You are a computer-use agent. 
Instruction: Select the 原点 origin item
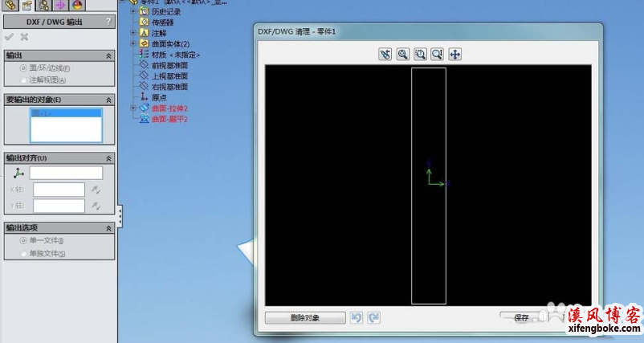159,97
